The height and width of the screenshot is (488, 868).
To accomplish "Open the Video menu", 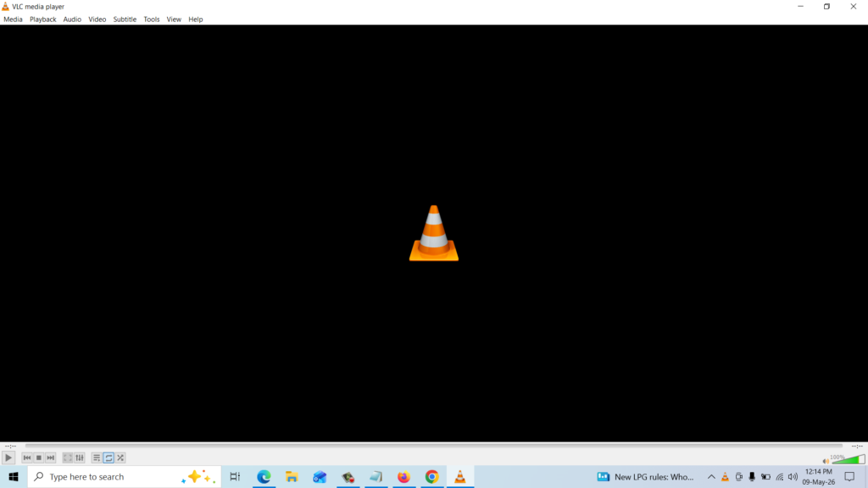I will pos(97,19).
